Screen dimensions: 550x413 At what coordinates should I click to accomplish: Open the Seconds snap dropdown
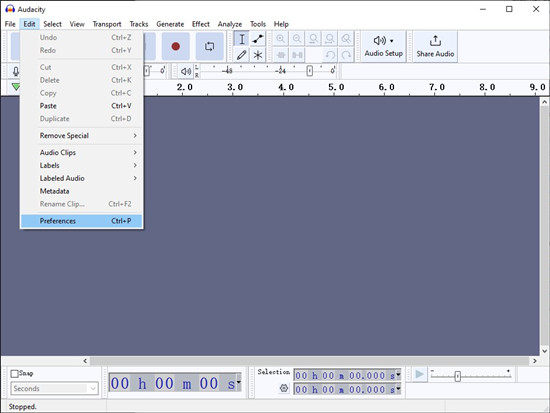54,388
